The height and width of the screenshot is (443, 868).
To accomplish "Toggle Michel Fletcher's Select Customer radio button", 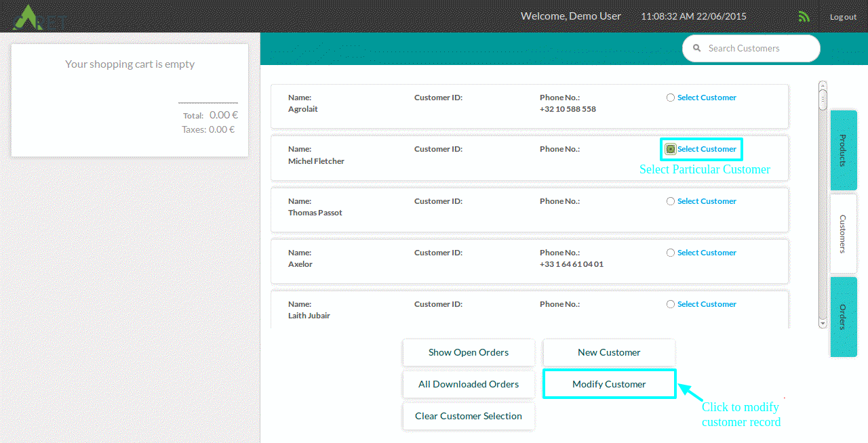I will 670,148.
